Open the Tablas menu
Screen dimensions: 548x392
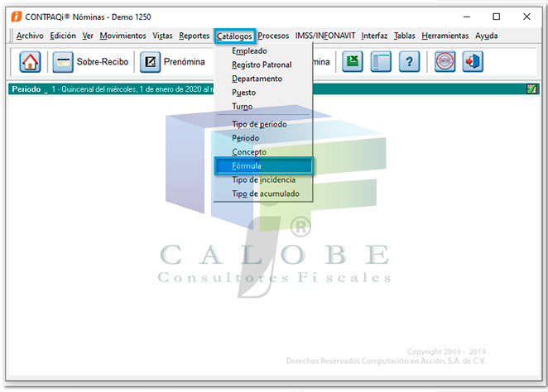pyautogui.click(x=404, y=36)
